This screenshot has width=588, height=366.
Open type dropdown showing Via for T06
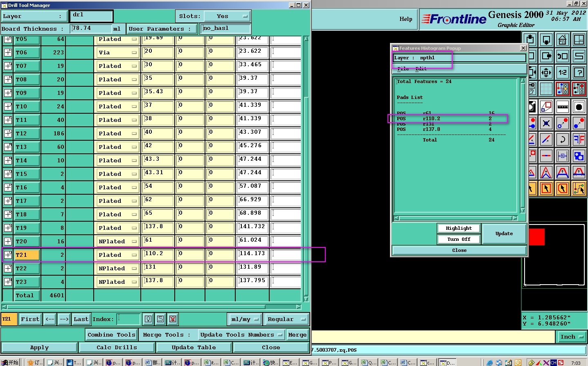pos(118,52)
